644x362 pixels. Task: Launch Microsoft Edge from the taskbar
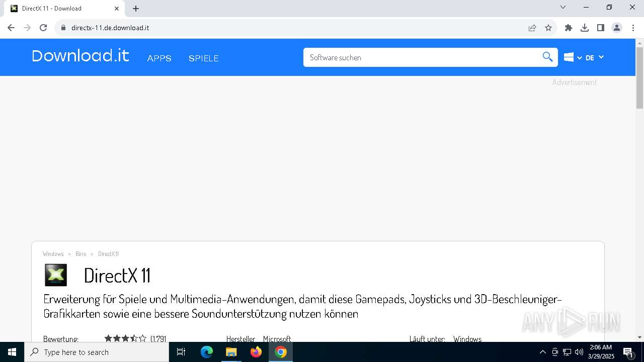tap(207, 352)
